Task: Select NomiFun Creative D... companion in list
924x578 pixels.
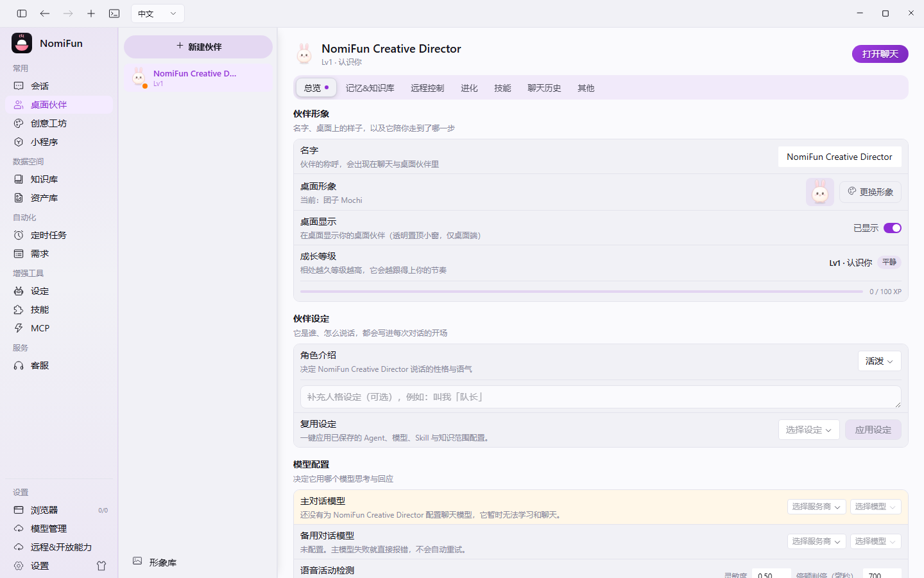Action: [x=198, y=78]
